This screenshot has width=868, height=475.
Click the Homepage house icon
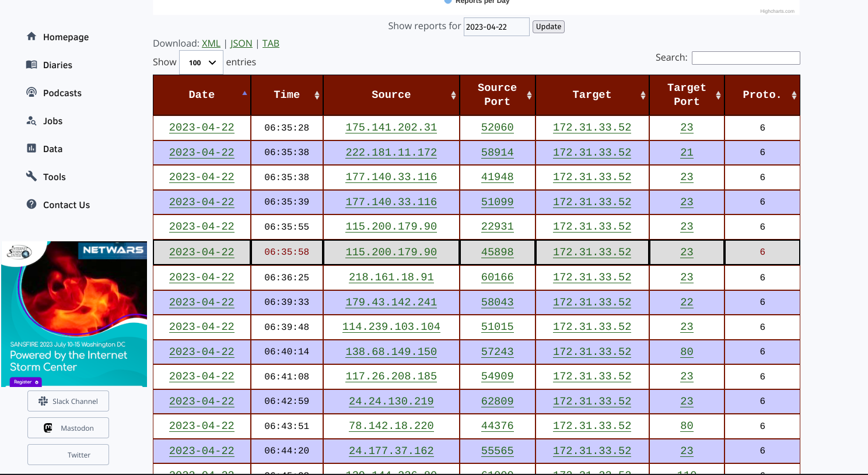pyautogui.click(x=32, y=36)
